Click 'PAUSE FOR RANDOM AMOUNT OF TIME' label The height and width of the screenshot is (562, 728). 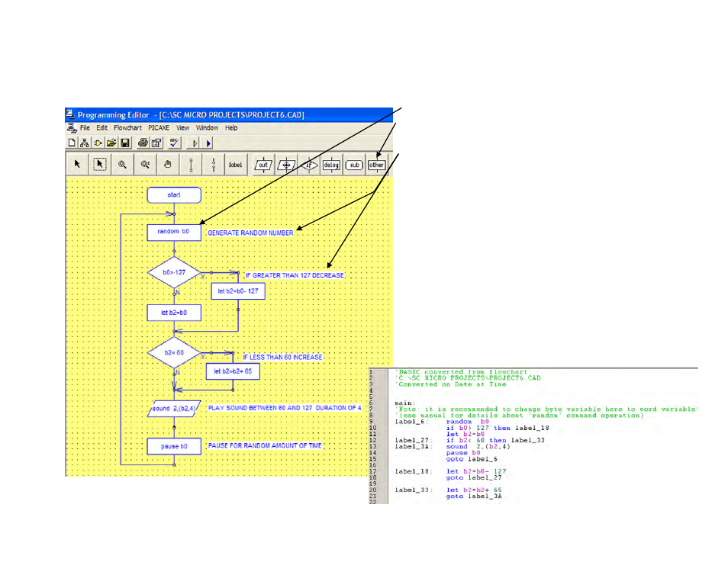click(x=265, y=445)
